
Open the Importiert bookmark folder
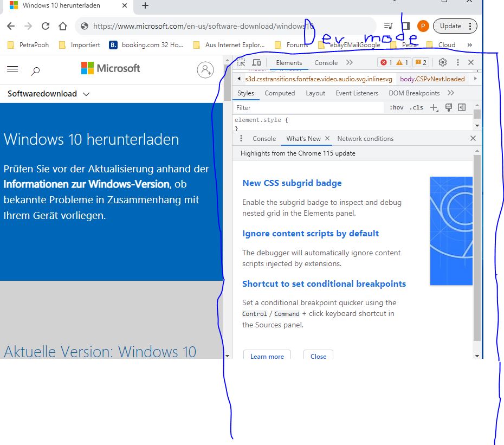tap(79, 44)
